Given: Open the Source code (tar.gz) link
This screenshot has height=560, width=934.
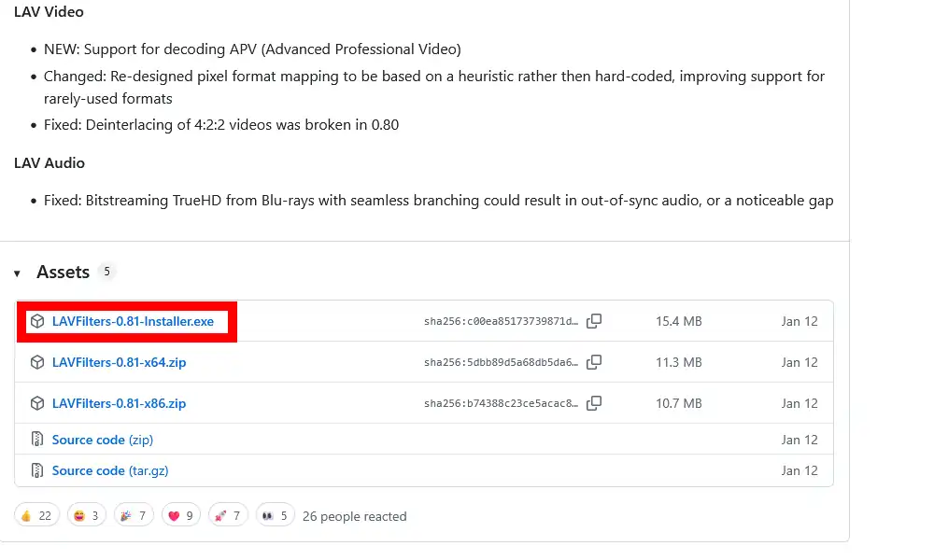Looking at the screenshot, I should coord(110,470).
